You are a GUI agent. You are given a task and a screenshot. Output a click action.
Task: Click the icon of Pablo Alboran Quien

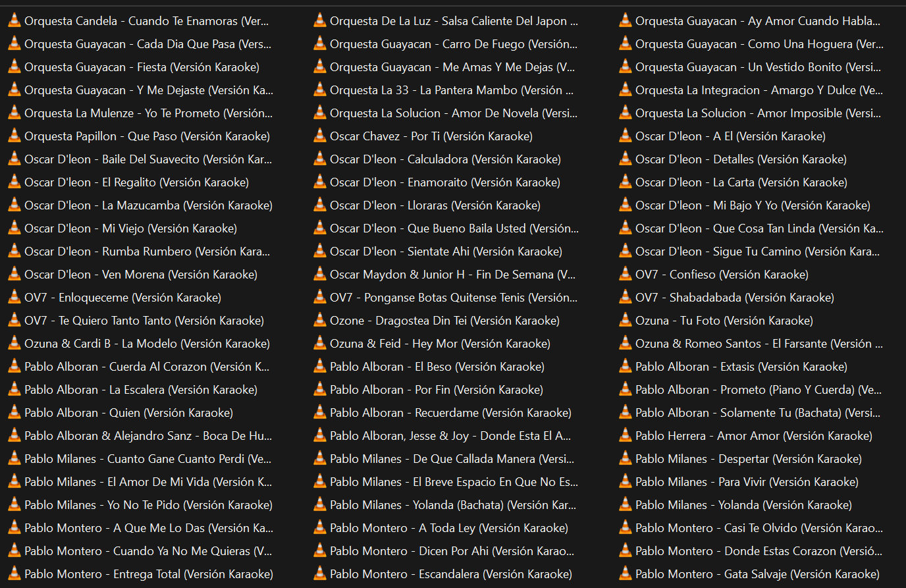point(14,413)
